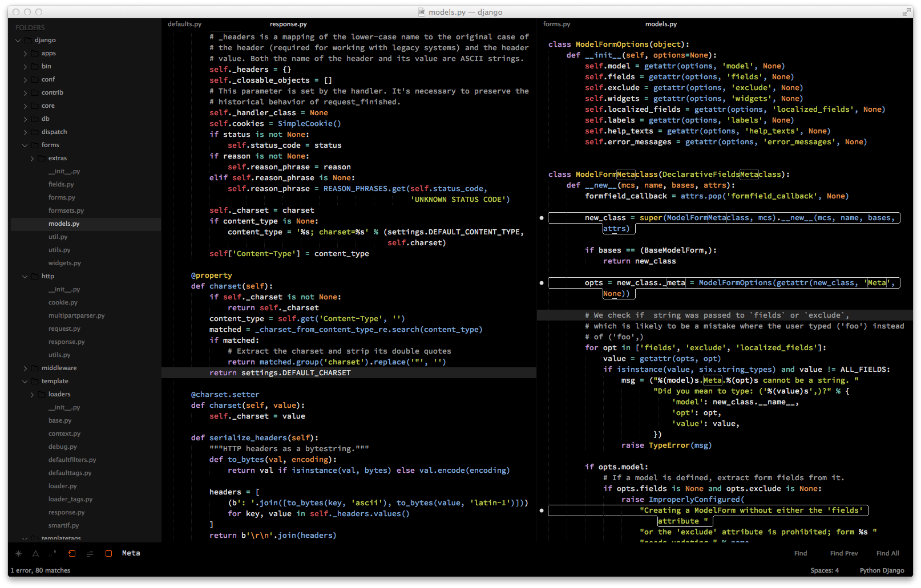
Task: Open defaultfilters.py in the sidebar
Action: click(72, 460)
